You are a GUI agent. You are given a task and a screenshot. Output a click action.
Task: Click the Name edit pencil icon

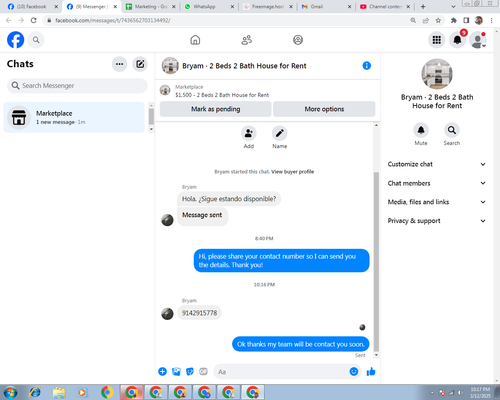(280, 133)
